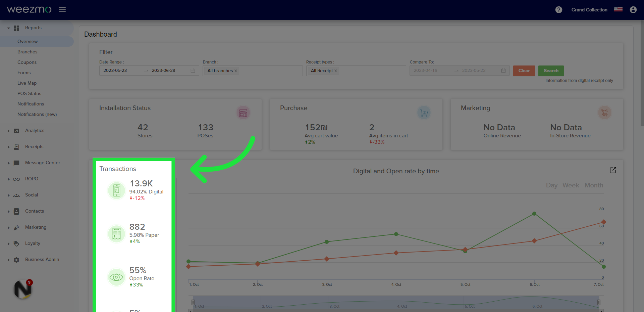Click the Date Range end date 2023-06-28

pyautogui.click(x=163, y=71)
